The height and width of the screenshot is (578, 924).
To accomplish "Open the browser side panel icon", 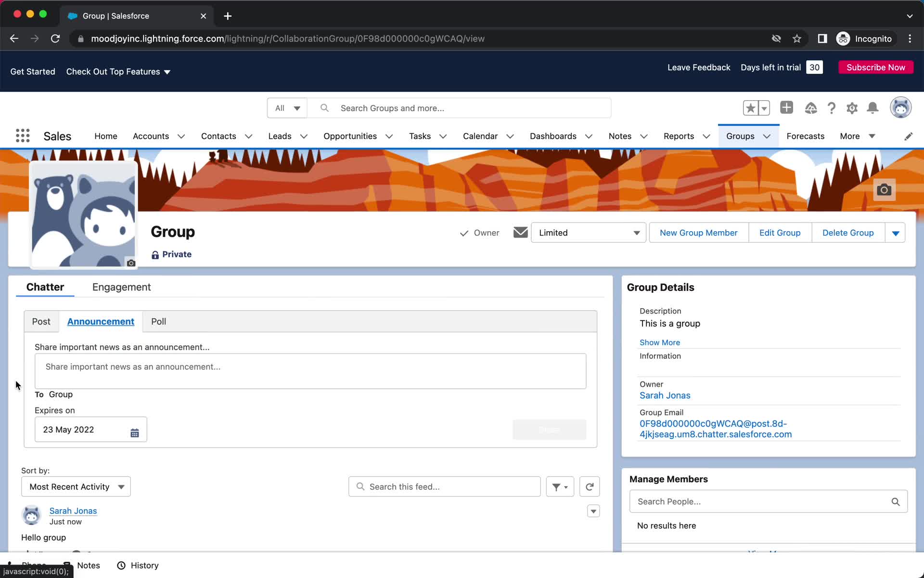I will (x=822, y=39).
